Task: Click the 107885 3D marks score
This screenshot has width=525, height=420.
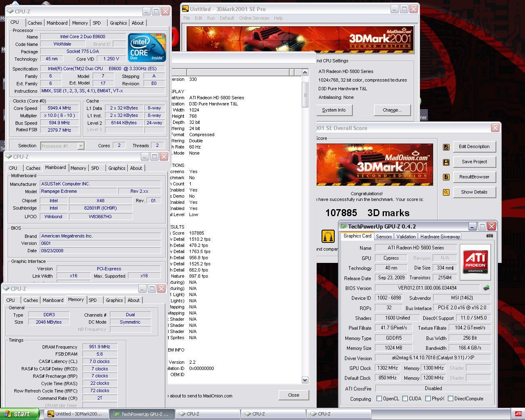Action: 367,213
